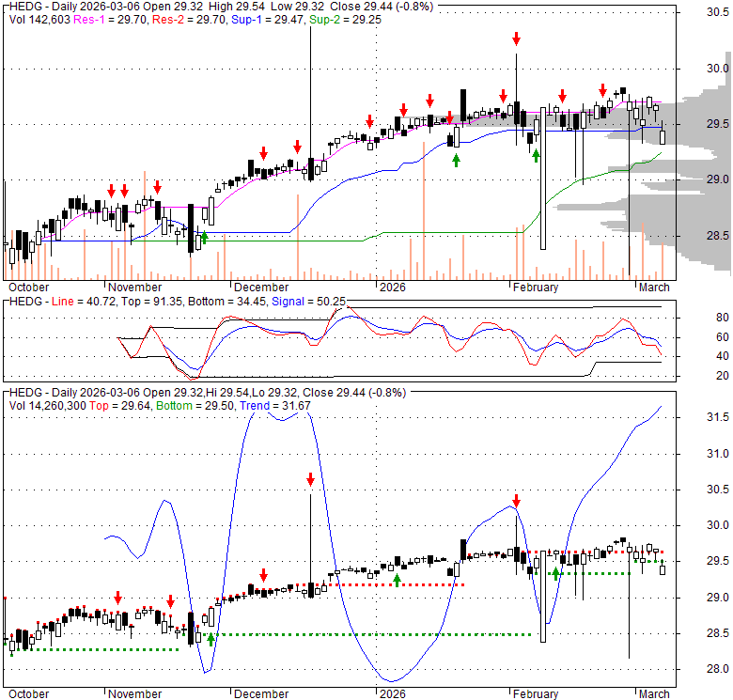Viewport: 733px width, 700px height.
Task: Click the green buy arrow in February on top chart
Action: pos(536,156)
